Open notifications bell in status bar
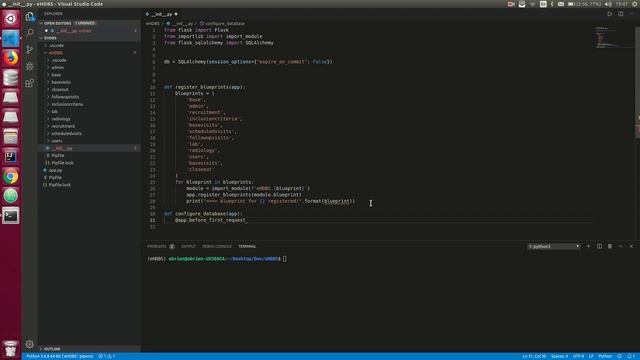640x360 pixels. click(x=630, y=356)
